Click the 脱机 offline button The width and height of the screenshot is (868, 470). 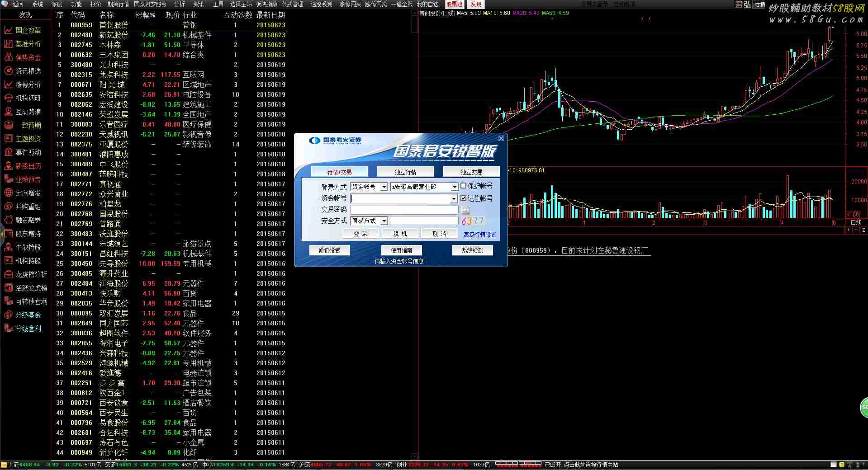click(x=400, y=234)
